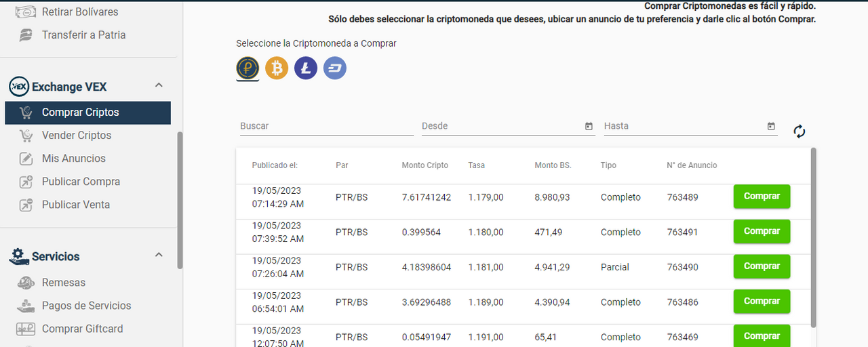Select the Litecoin cryptocurrency icon
Viewport: 868px width, 347px height.
point(306,68)
